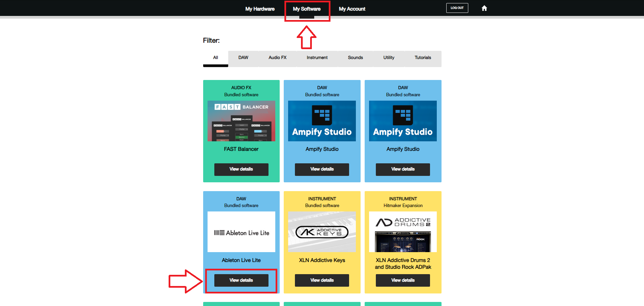This screenshot has height=306, width=644.
Task: Click the LOG OUT button
Action: click(x=457, y=8)
